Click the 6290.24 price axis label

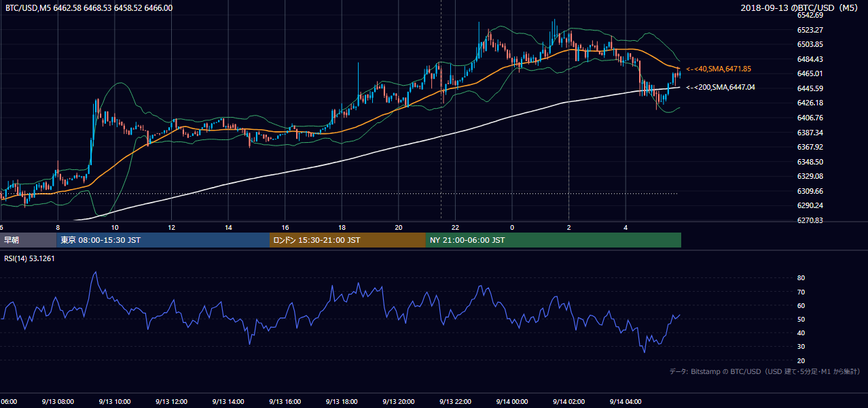point(810,205)
